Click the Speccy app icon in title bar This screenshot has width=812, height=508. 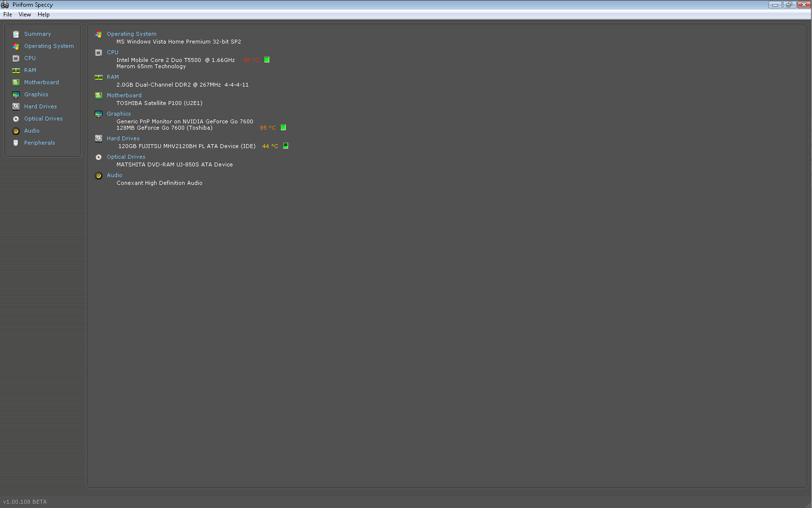pyautogui.click(x=5, y=5)
